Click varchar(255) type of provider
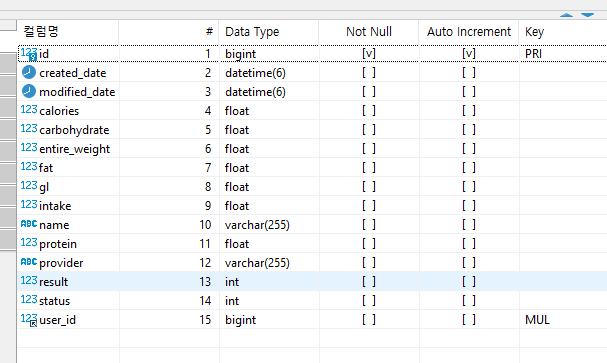The width and height of the screenshot is (607, 363). coord(257,262)
